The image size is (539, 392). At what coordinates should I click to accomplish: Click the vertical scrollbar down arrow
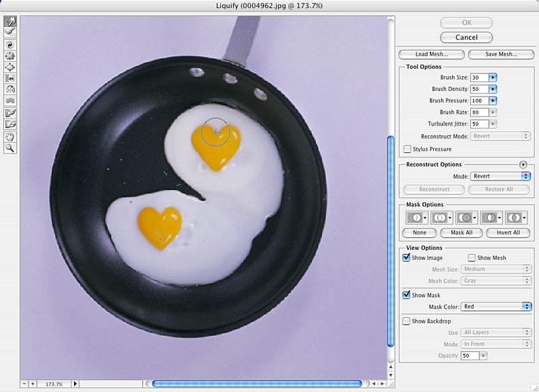coord(391,375)
